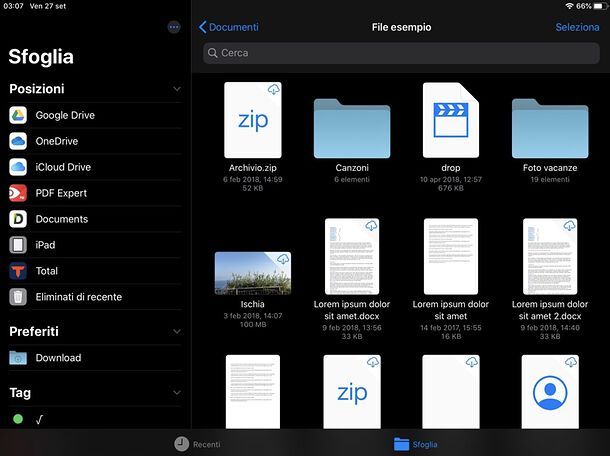
Task: Switch to the Sfoglia tab
Action: (415, 444)
